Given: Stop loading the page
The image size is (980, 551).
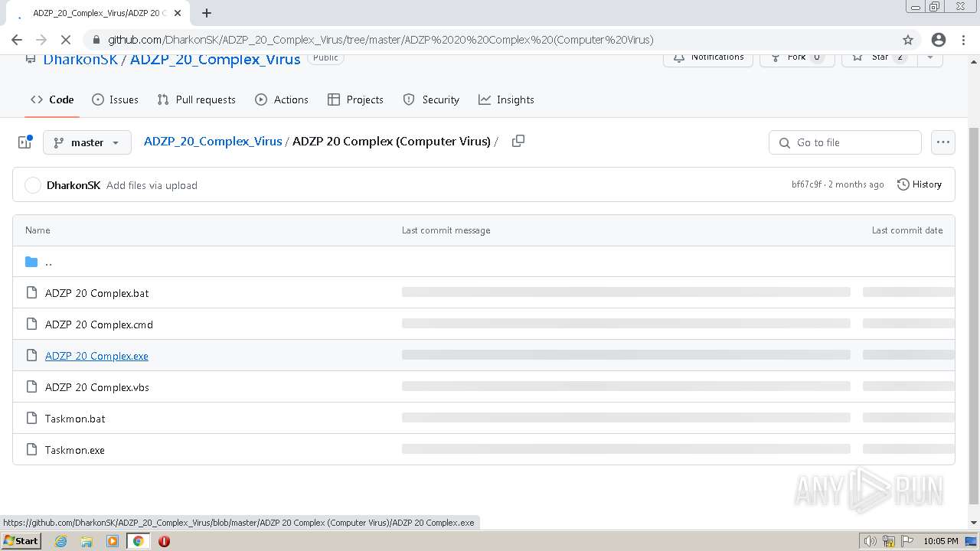Looking at the screenshot, I should tap(66, 40).
